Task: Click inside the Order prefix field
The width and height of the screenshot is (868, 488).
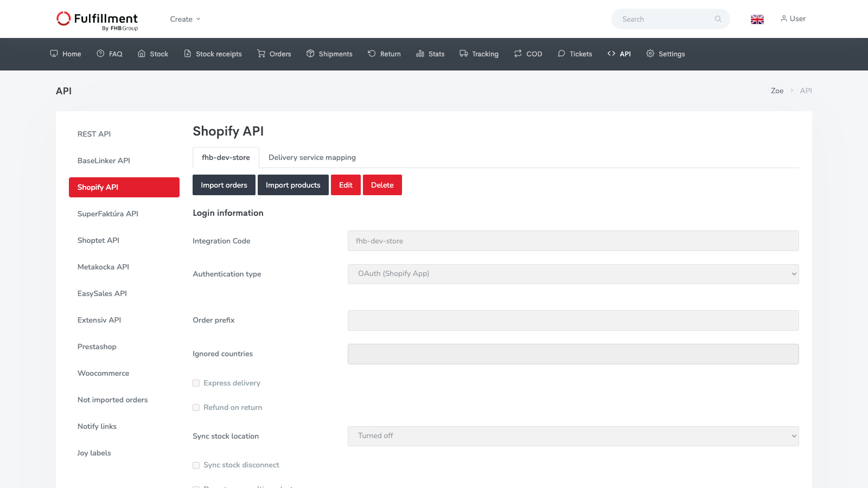Action: point(573,320)
